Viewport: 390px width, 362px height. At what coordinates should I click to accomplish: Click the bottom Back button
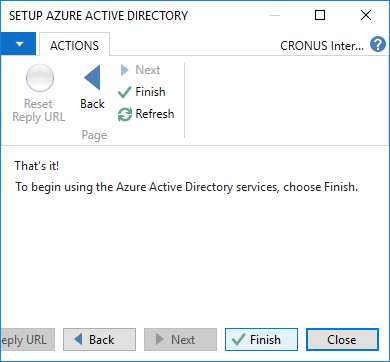pyautogui.click(x=99, y=340)
